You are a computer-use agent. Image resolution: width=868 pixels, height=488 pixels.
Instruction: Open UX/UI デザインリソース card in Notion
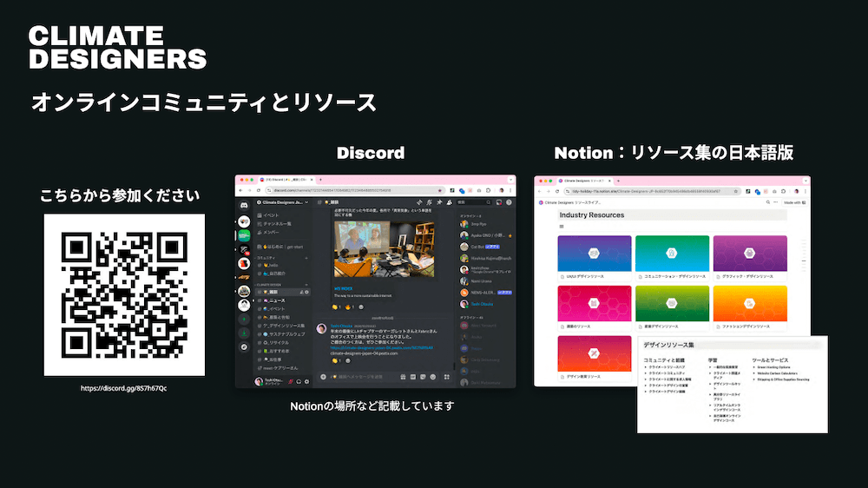(595, 258)
